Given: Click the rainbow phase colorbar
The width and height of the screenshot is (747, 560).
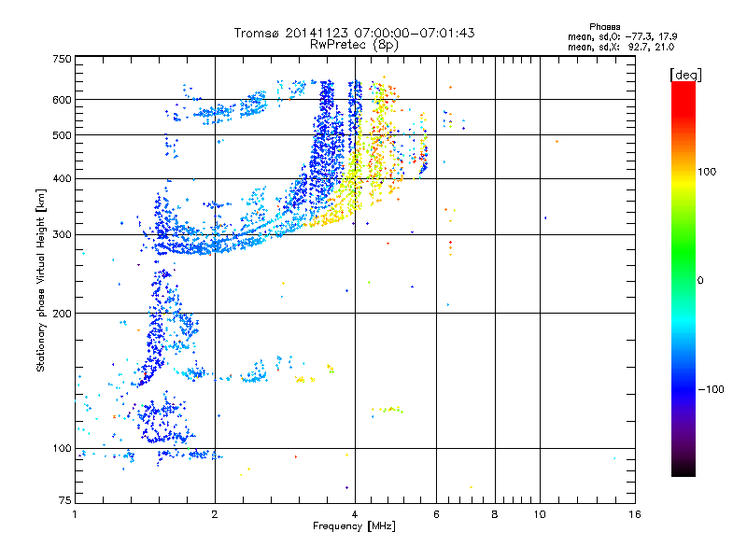Looking at the screenshot, I should tap(684, 278).
